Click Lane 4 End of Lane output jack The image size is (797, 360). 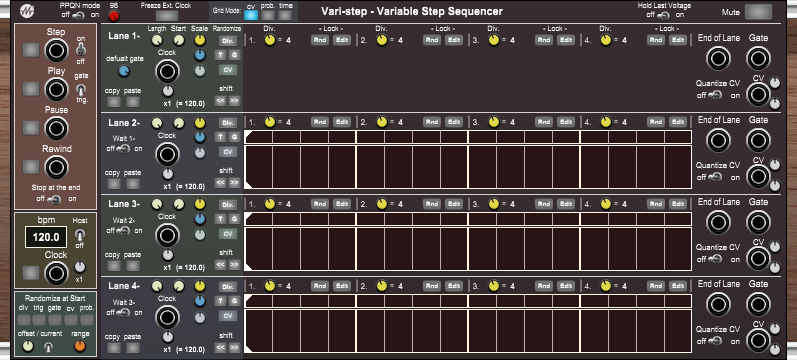[718, 305]
